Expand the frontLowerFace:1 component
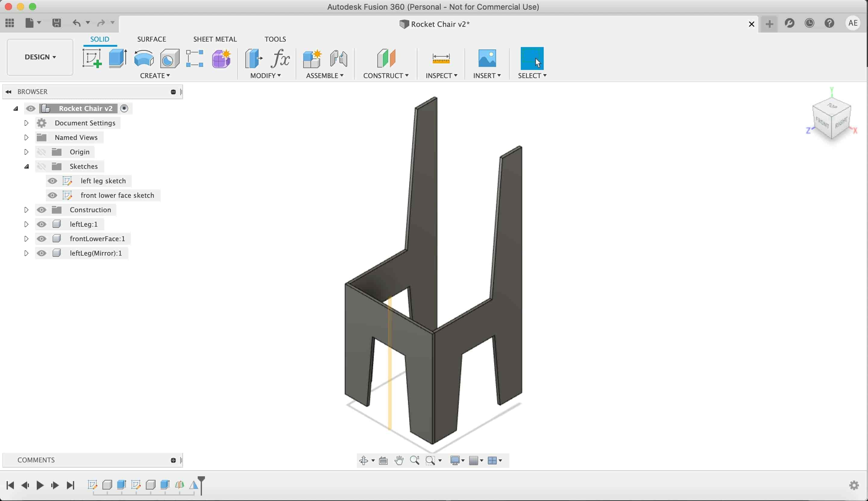868x501 pixels. 26,238
